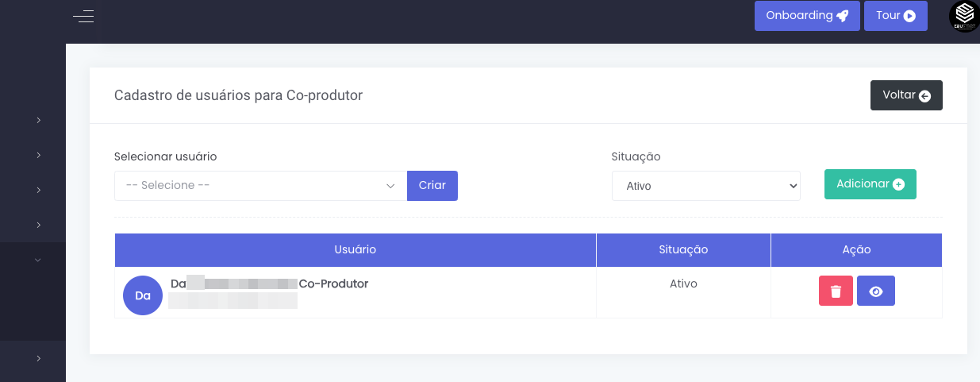Click the Ativo status cell in table

point(682,284)
